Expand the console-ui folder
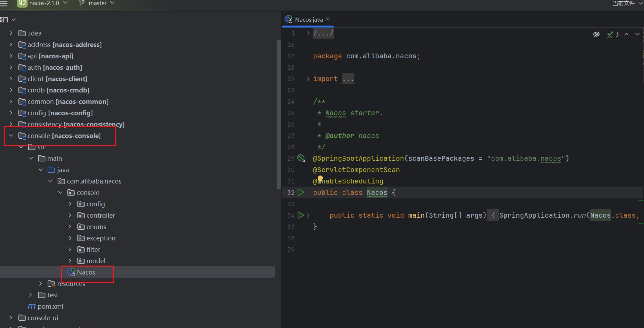644x328 pixels. tap(11, 318)
